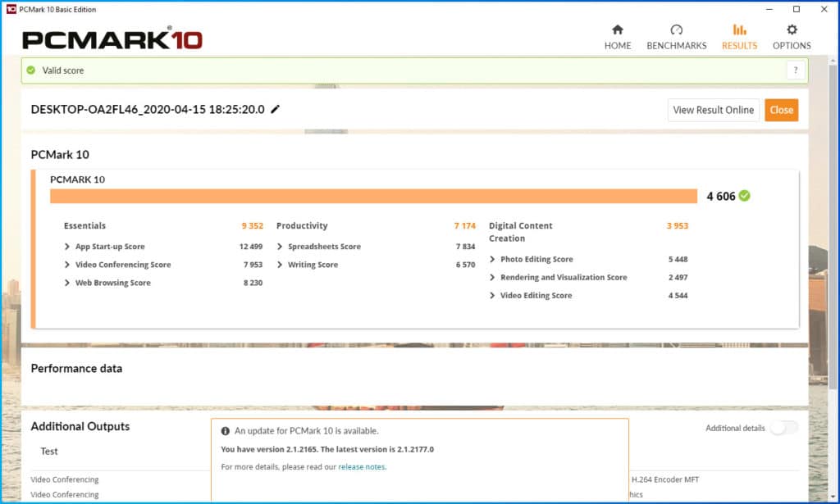Click the PCMARK 10 logo
The height and width of the screenshot is (504, 840).
coord(112,39)
